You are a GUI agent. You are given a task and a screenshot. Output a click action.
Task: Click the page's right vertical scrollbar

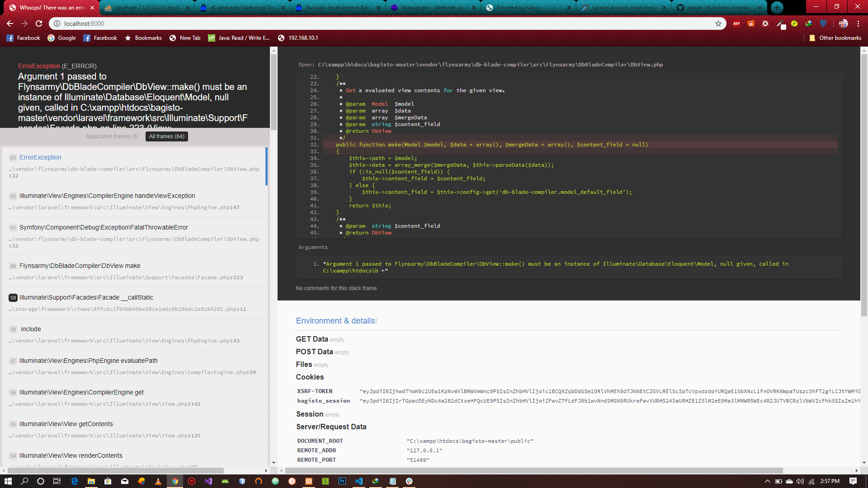pos(864,185)
